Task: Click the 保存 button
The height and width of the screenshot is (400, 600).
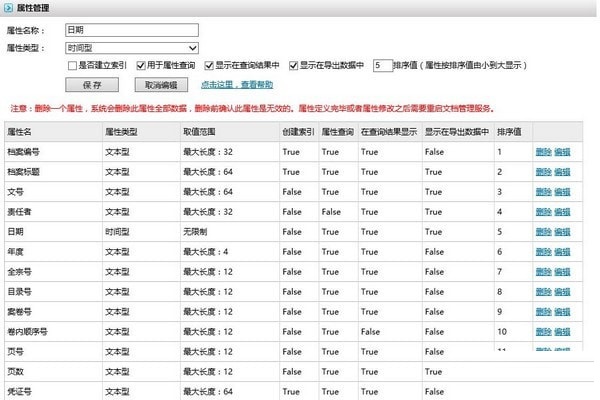Action: [x=92, y=85]
